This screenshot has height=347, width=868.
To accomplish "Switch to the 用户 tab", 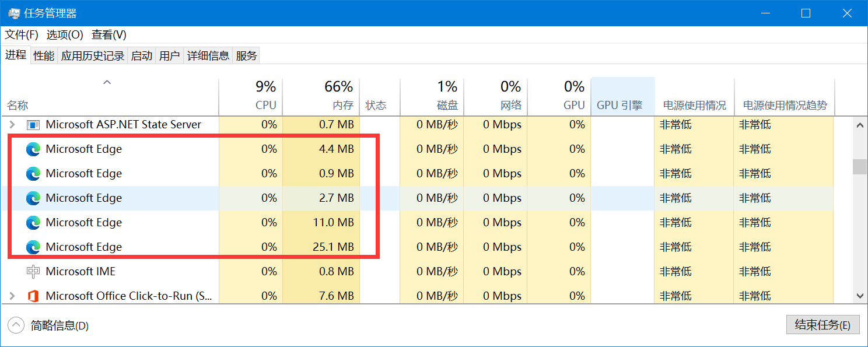I will 170,56.
